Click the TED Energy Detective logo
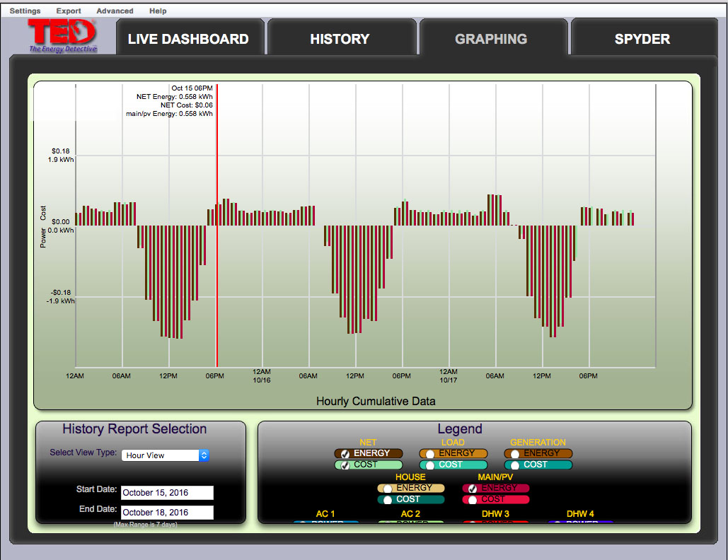This screenshot has height=560, width=728. (x=63, y=36)
